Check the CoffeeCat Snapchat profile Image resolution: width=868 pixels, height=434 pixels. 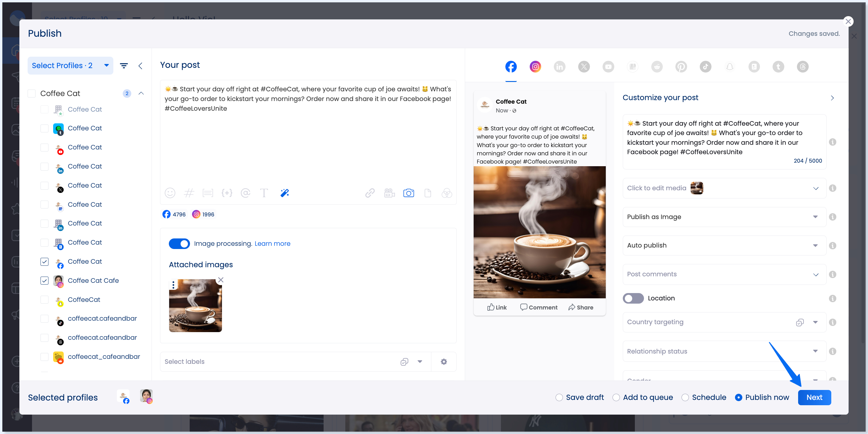pyautogui.click(x=44, y=300)
